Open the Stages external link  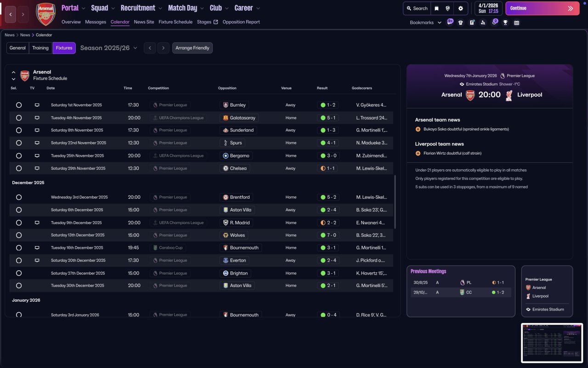207,22
